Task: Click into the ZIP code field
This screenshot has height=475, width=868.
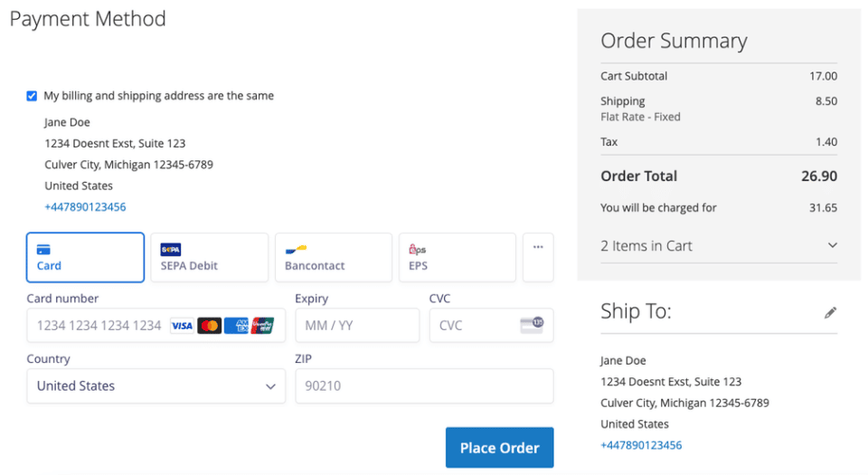Action: point(424,385)
